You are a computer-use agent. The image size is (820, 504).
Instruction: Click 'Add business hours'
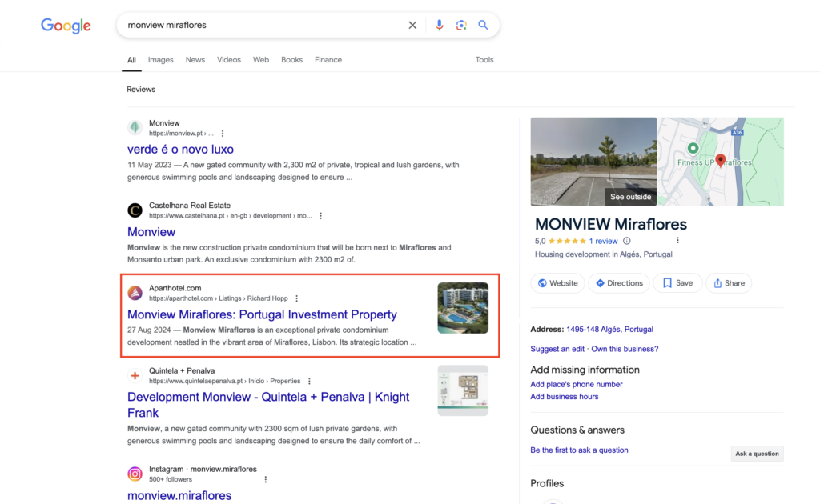(x=565, y=397)
